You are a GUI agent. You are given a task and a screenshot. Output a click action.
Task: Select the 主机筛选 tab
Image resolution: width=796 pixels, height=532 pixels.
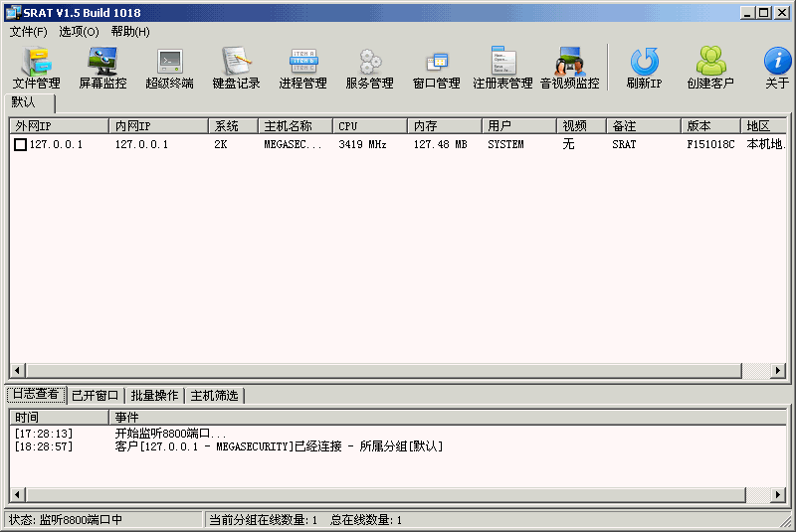214,395
